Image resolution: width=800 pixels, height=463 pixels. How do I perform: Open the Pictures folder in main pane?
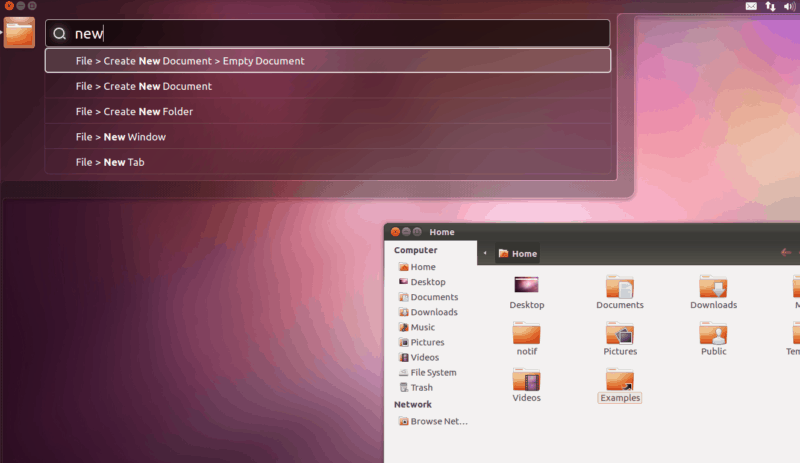(619, 334)
